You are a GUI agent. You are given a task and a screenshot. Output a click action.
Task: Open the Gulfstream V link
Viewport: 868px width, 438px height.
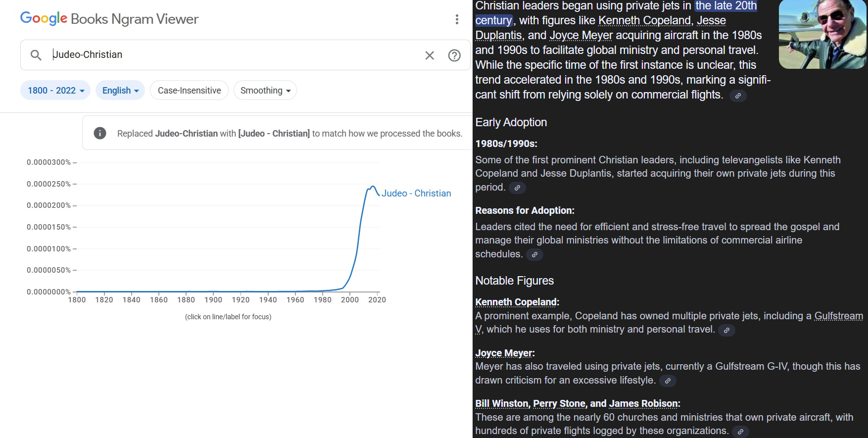[x=838, y=316]
